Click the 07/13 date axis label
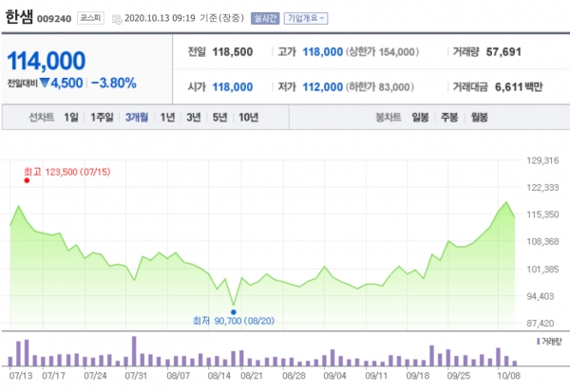Image resolution: width=570 pixels, height=392 pixels. (x=21, y=376)
